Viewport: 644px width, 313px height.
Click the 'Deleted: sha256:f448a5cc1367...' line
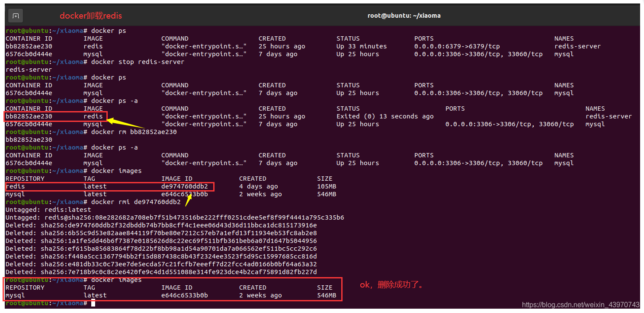[x=161, y=256]
